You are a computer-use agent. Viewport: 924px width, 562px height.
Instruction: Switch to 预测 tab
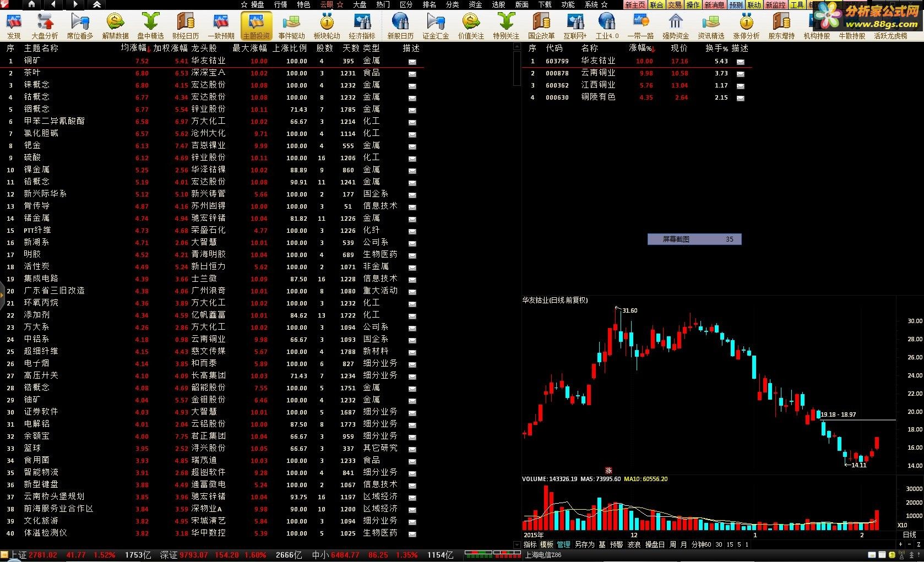736,5
